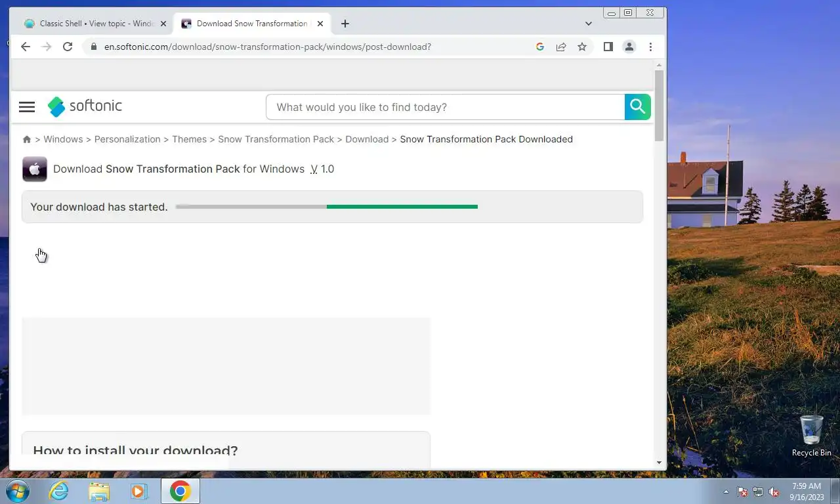Click the teal search magnifier button
Screen dimensions: 840x504
(637, 107)
